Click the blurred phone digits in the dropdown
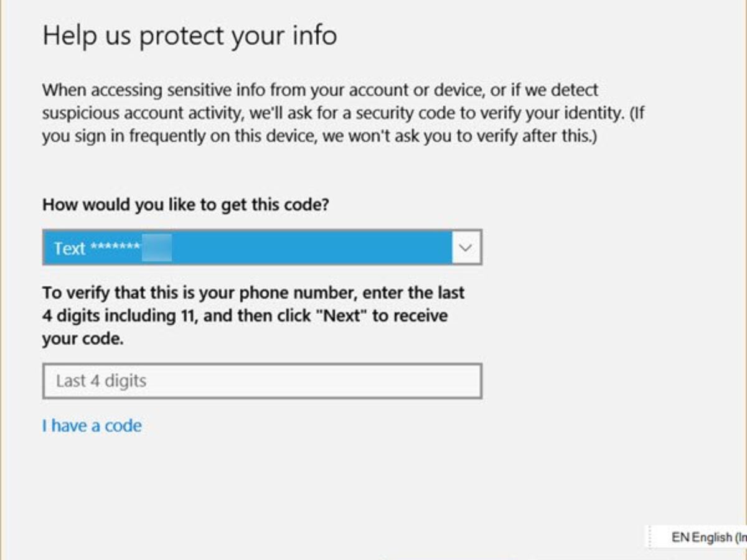This screenshot has height=560, width=747. [156, 248]
